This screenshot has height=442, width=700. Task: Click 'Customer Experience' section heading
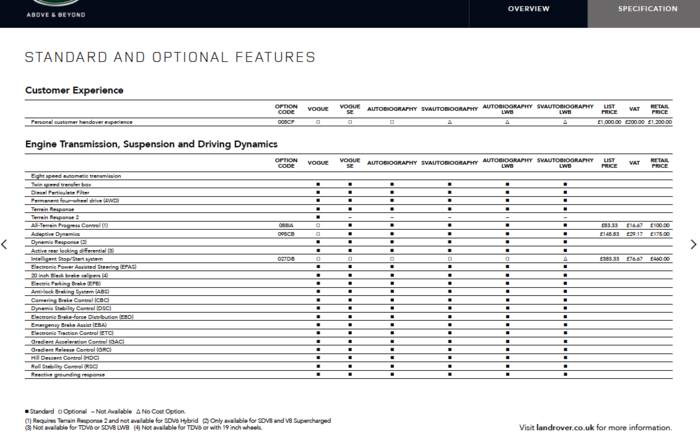click(74, 90)
